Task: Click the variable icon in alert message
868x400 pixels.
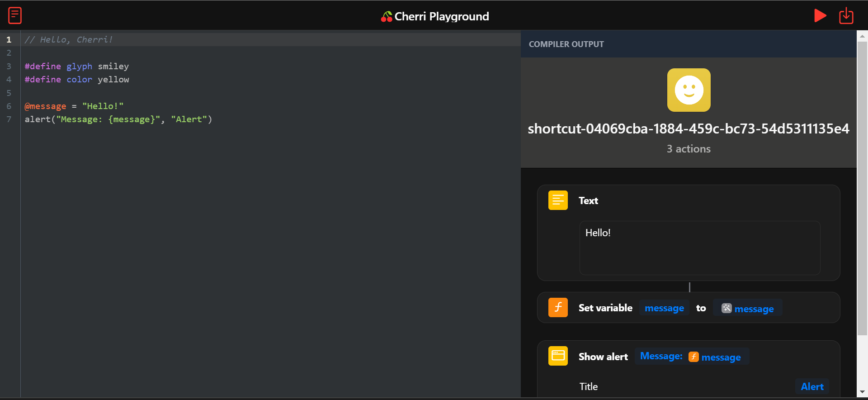Action: 693,357
